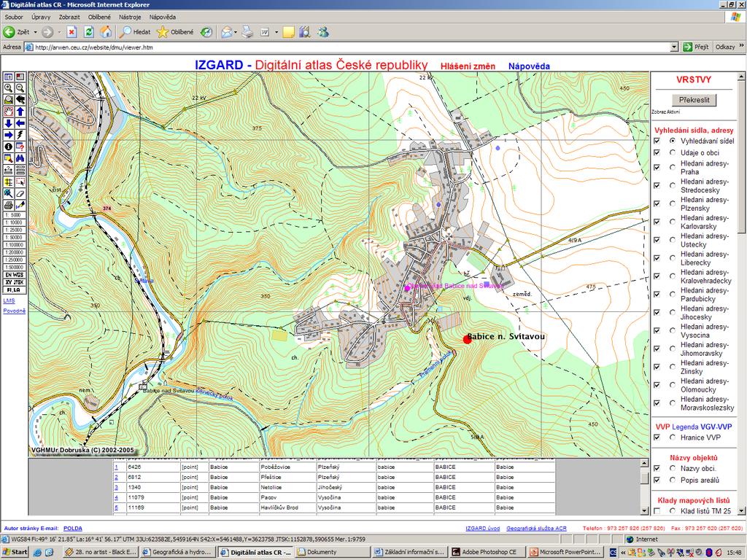Image resolution: width=747 pixels, height=560 pixels.
Task: Open the Zobrazit menu
Action: (69, 17)
